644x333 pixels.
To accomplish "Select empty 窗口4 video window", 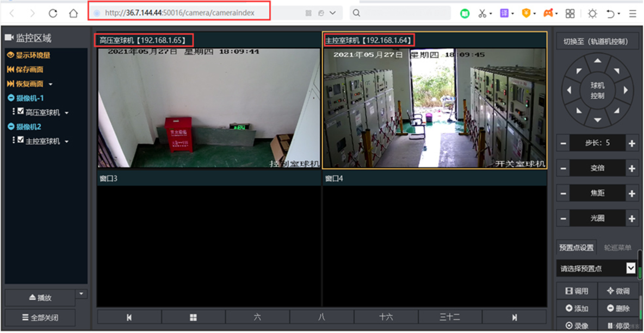I will [x=435, y=246].
